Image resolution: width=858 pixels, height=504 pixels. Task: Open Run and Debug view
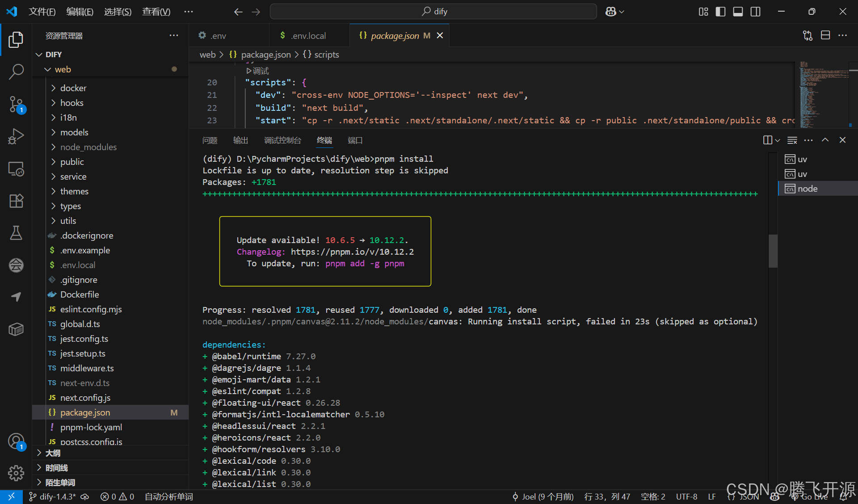[16, 136]
